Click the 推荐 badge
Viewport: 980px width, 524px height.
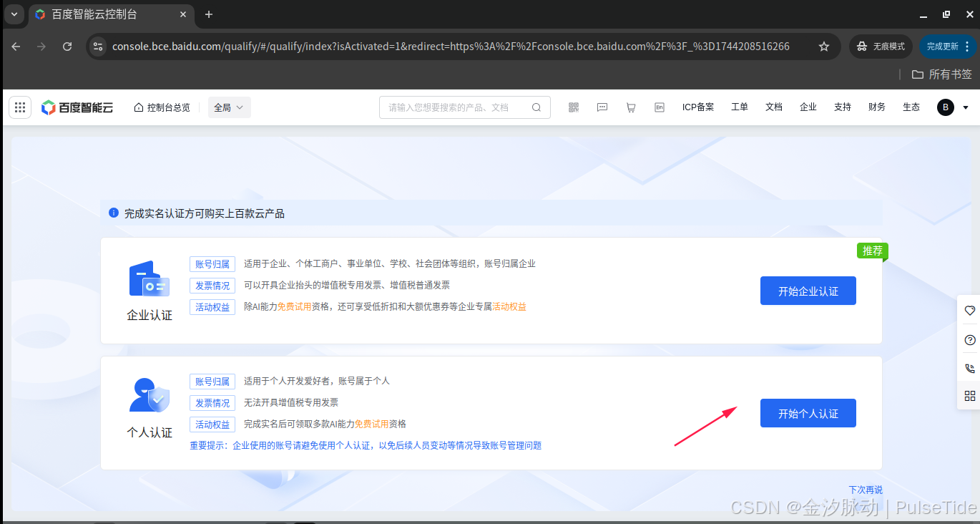pyautogui.click(x=873, y=251)
